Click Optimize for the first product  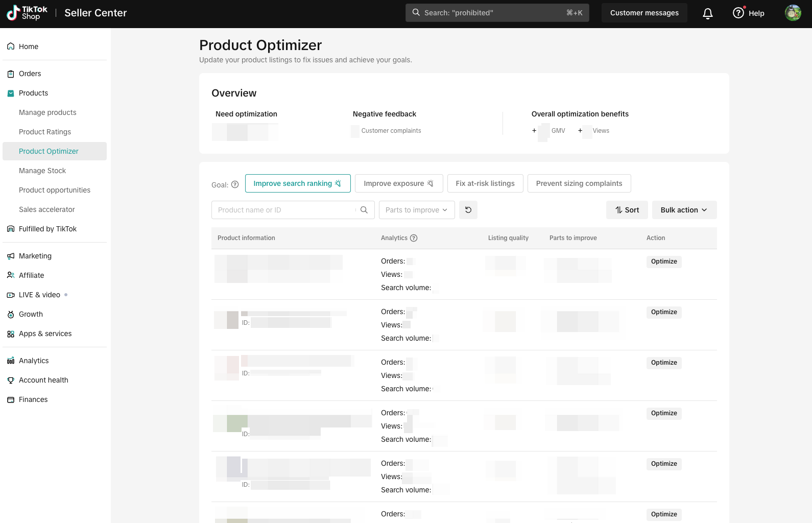pos(664,261)
